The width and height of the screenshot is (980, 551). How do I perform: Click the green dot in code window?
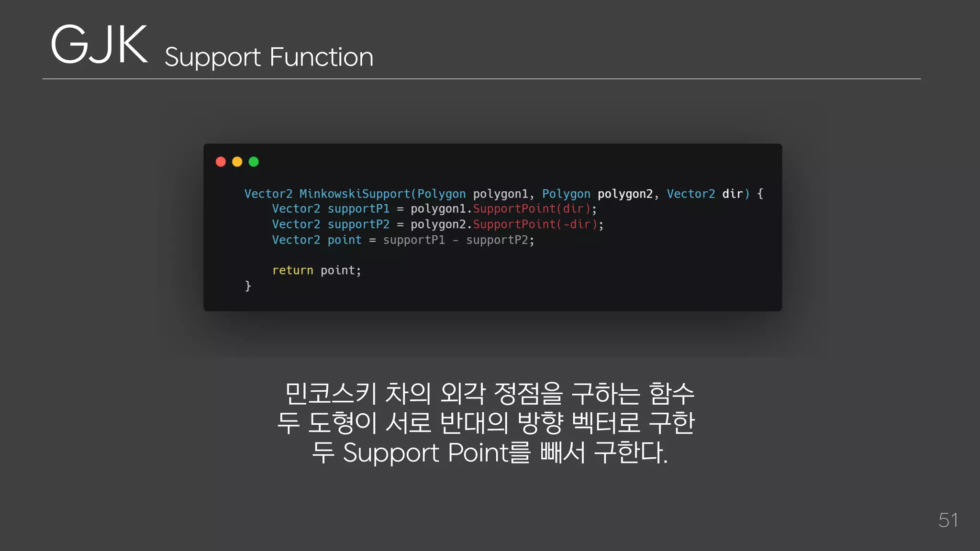click(254, 162)
